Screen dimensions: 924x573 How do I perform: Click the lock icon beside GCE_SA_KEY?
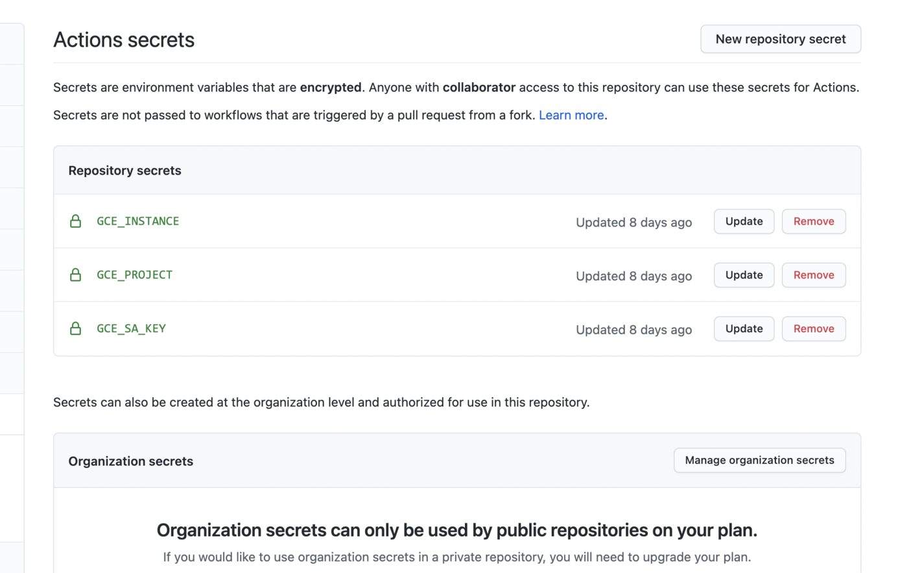(x=76, y=328)
